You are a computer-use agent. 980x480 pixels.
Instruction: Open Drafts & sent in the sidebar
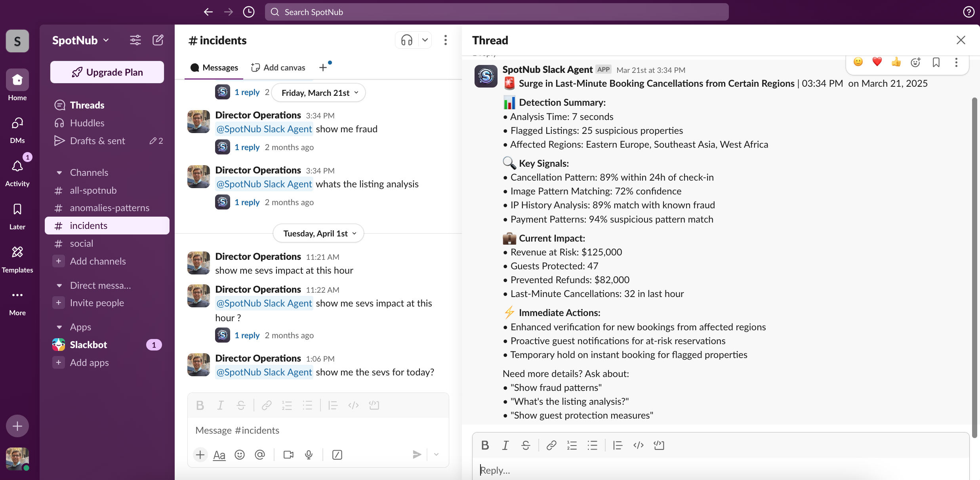pyautogui.click(x=107, y=141)
